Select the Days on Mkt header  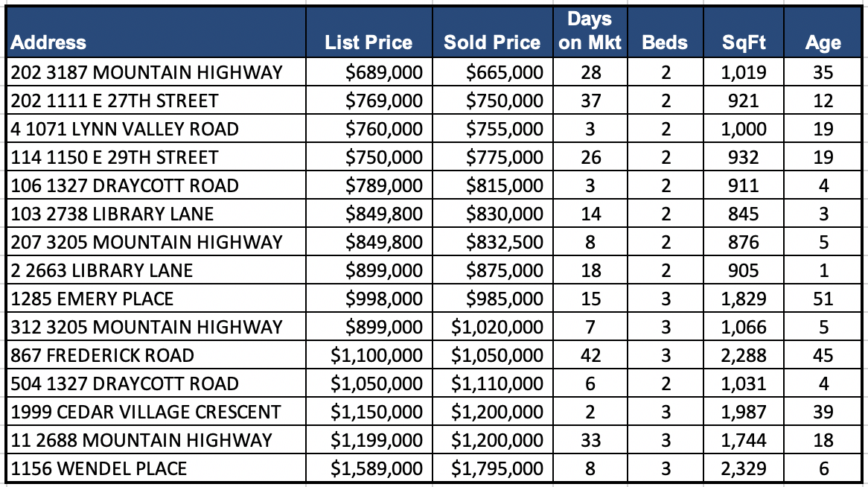590,31
